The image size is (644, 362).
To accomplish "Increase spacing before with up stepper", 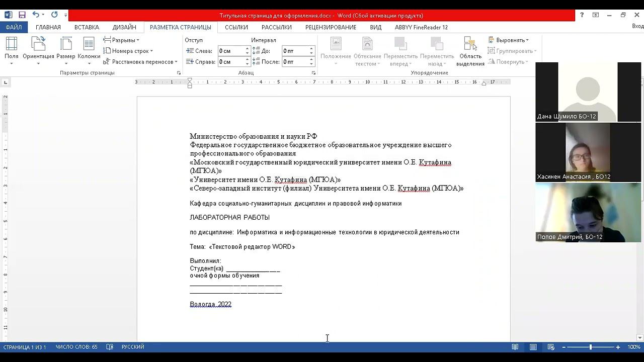I will click(x=311, y=49).
